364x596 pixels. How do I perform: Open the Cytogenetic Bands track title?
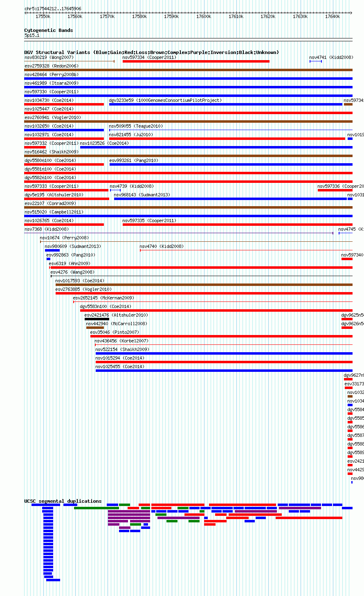pyautogui.click(x=49, y=30)
